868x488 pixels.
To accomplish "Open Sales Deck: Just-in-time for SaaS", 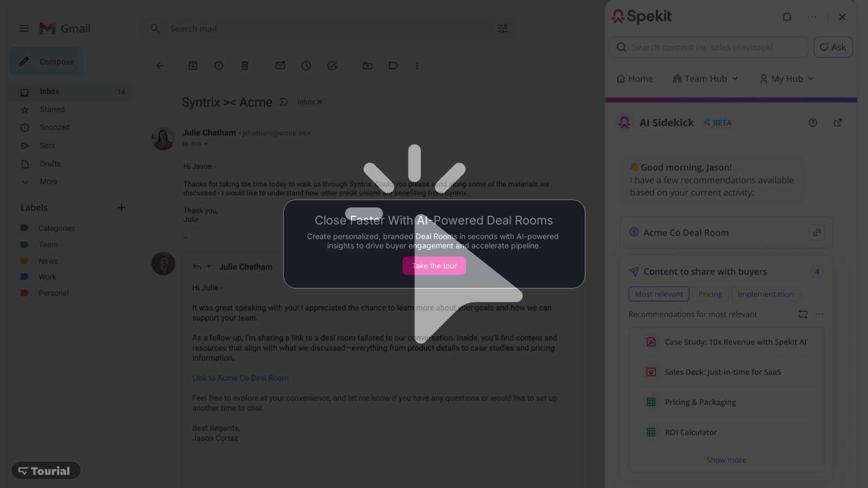I will [x=726, y=372].
